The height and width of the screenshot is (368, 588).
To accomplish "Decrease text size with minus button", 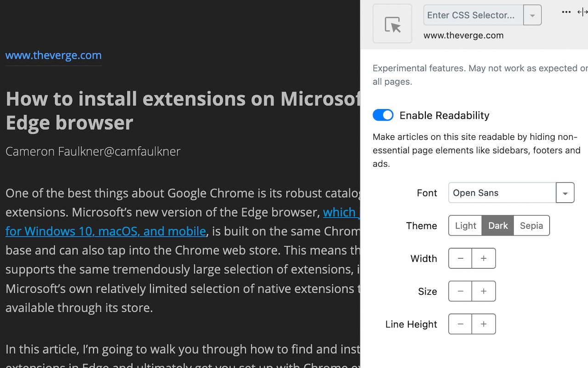I will click(460, 291).
